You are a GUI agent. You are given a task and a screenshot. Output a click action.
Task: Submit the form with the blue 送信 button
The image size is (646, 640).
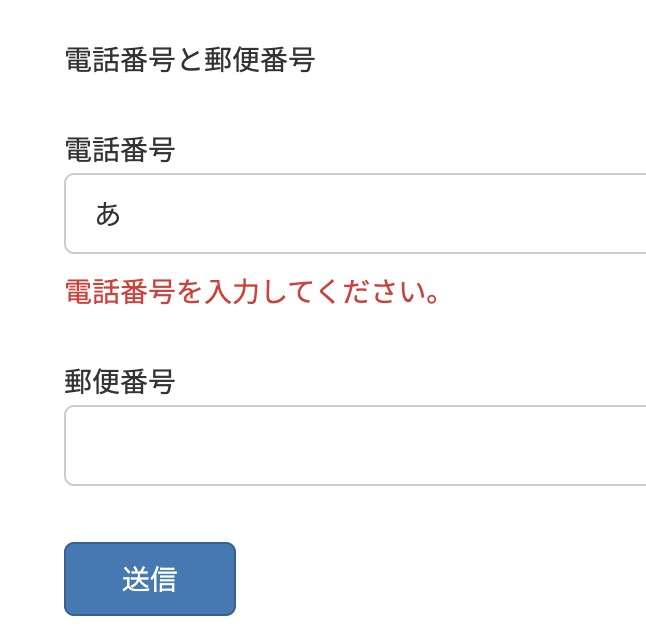[x=150, y=579]
